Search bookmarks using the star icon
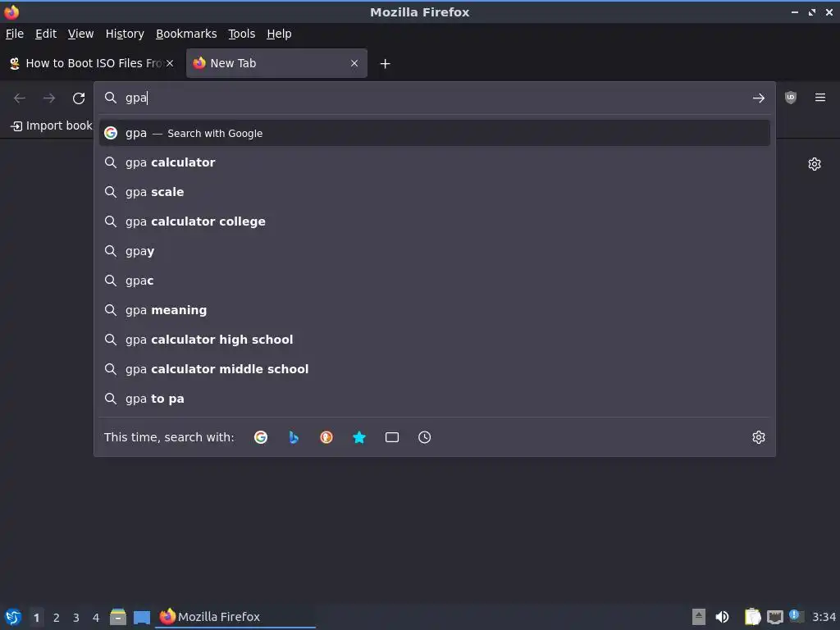Screen dimensions: 840x630 coord(359,437)
